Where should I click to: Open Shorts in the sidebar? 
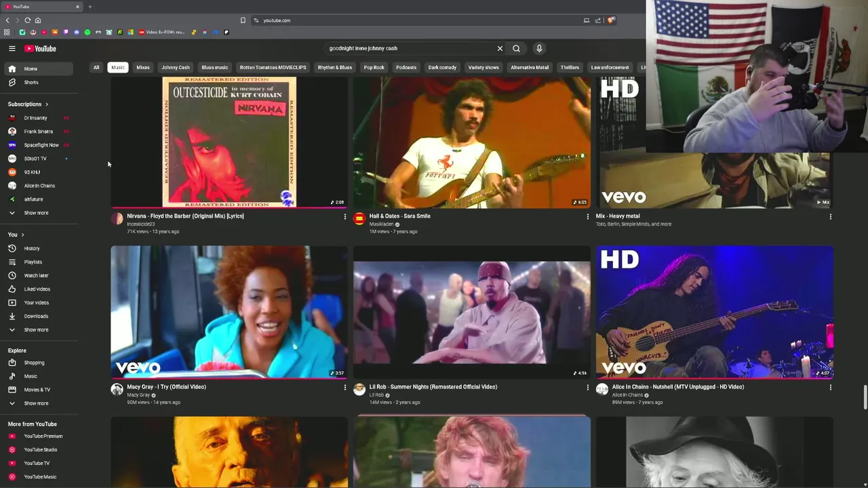click(x=38, y=82)
